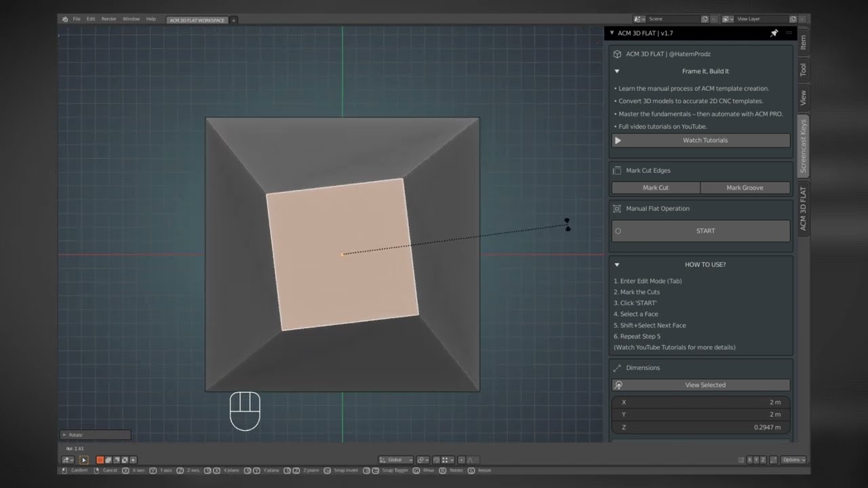Click the play icon on Watch Tutorials
The width and height of the screenshot is (868, 488).
pyautogui.click(x=618, y=140)
